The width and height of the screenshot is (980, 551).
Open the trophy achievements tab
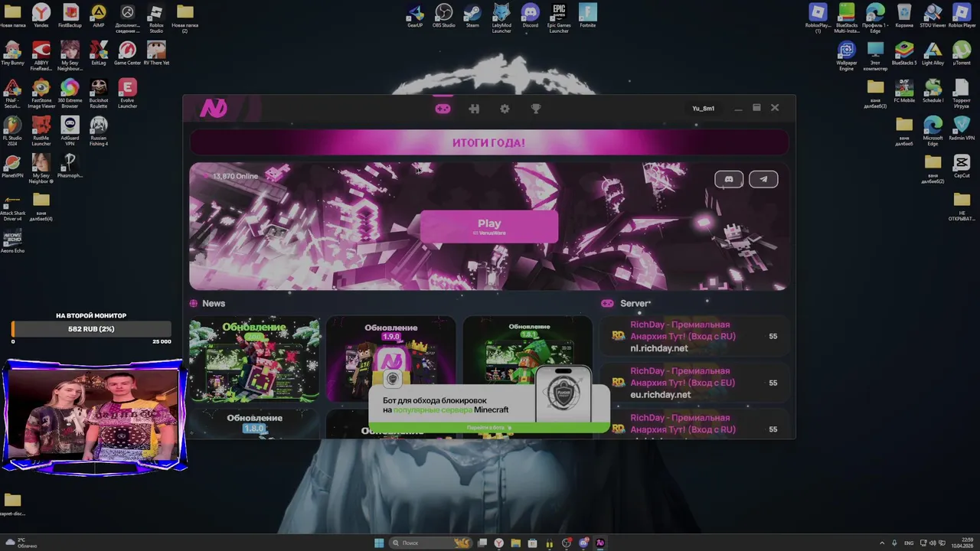tap(536, 109)
